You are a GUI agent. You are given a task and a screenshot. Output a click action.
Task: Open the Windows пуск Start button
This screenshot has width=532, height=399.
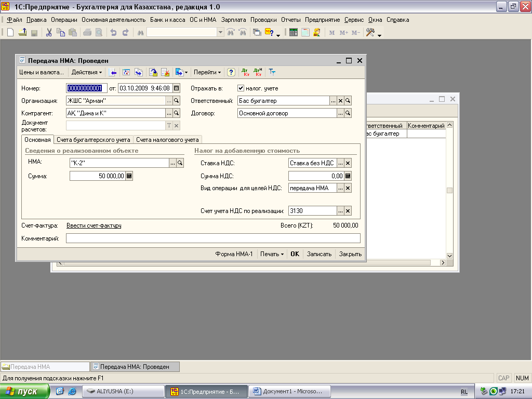pyautogui.click(x=24, y=392)
